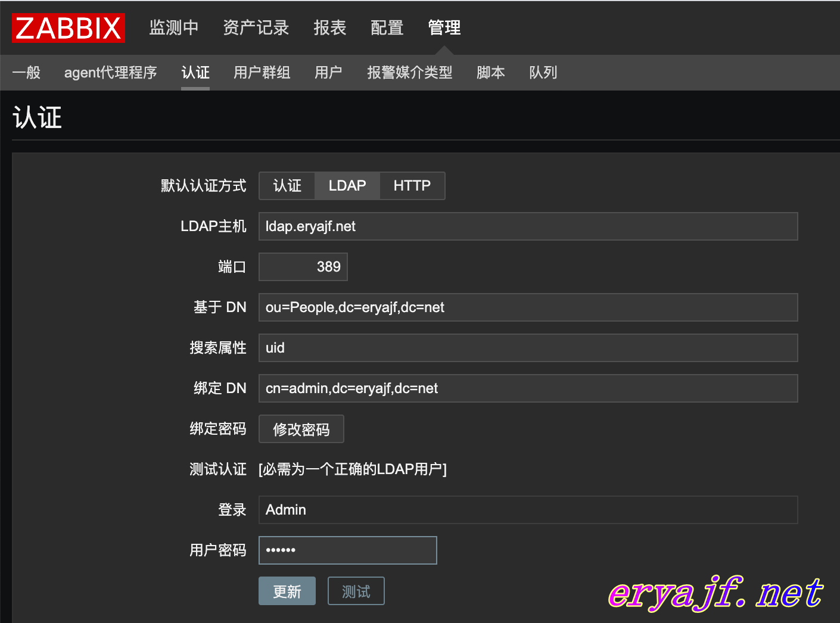
Task: Select 认证 as default authentication method
Action: pyautogui.click(x=287, y=186)
